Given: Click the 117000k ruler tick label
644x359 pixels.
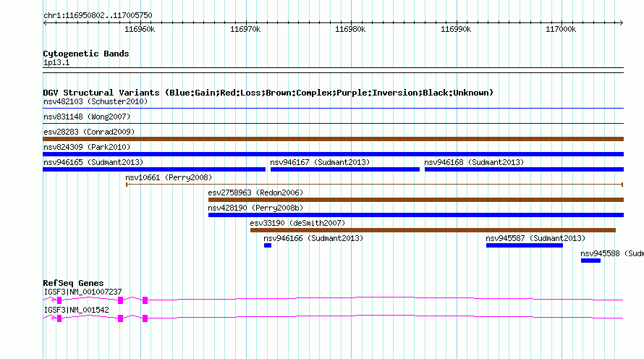Looking at the screenshot, I should point(561,29).
